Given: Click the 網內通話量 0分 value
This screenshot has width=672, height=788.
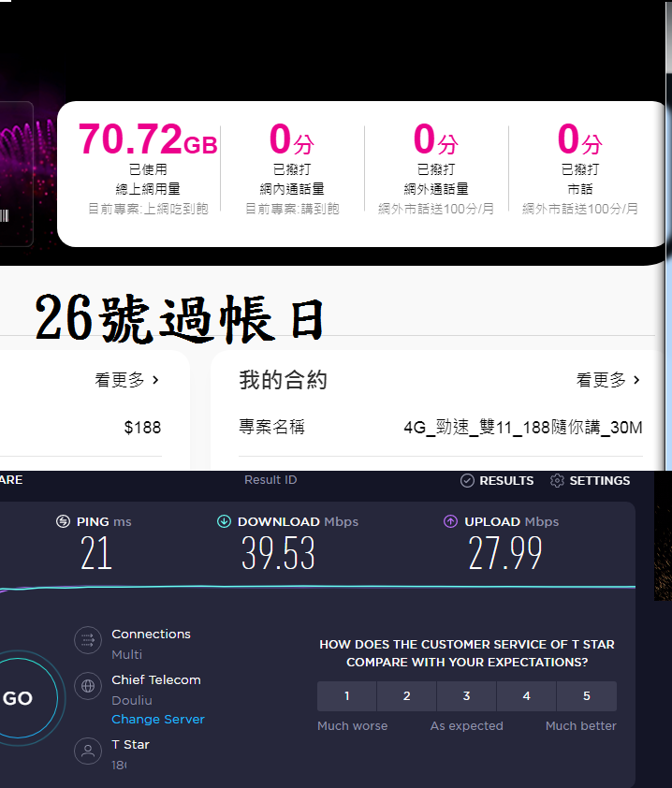Looking at the screenshot, I should coord(291,139).
